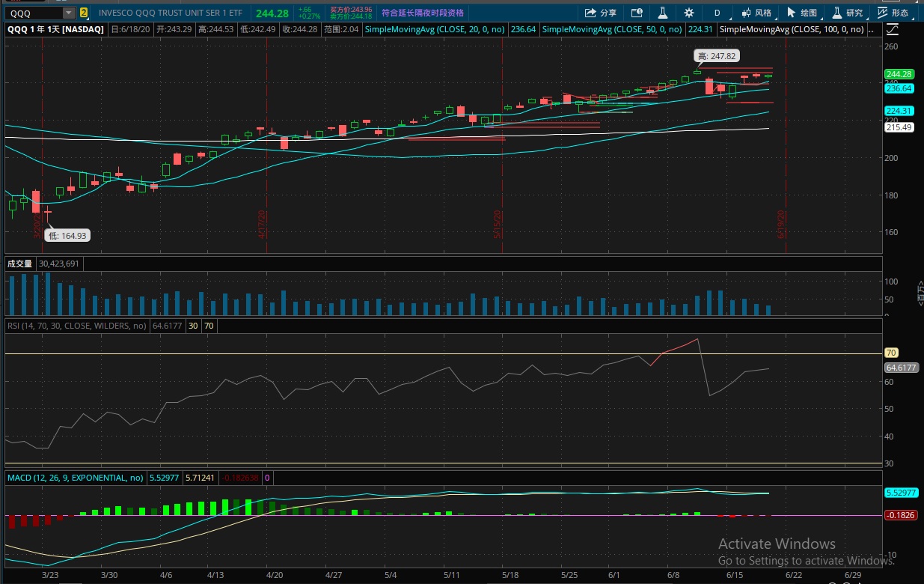Click the INVESCO QQQ TRUST UNIT SER 1 ETF name
Image resolution: width=924 pixels, height=584 pixels.
(172, 13)
